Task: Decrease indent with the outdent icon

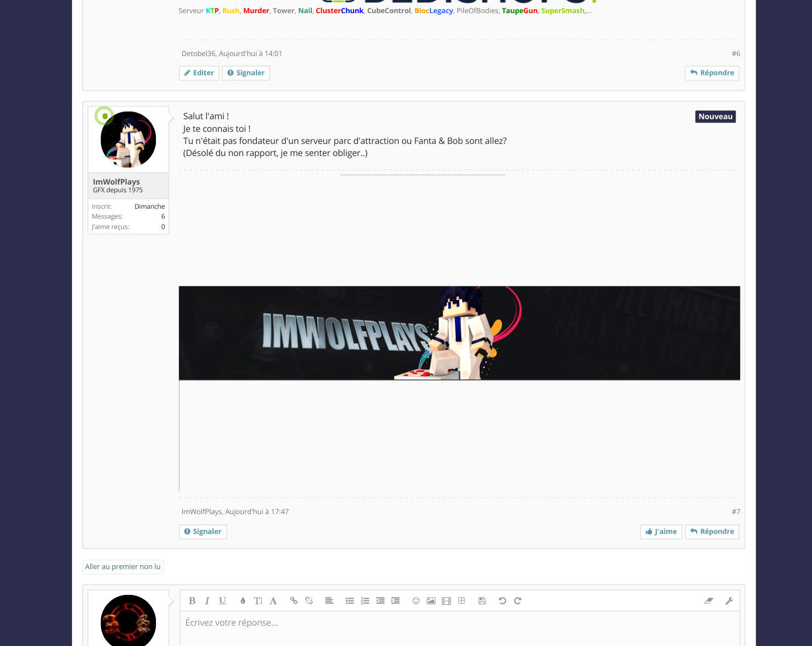Action: 380,601
